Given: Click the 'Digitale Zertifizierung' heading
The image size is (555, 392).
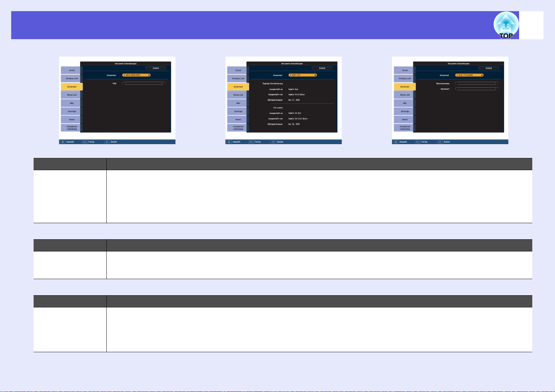Looking at the screenshot, I should click(273, 84).
